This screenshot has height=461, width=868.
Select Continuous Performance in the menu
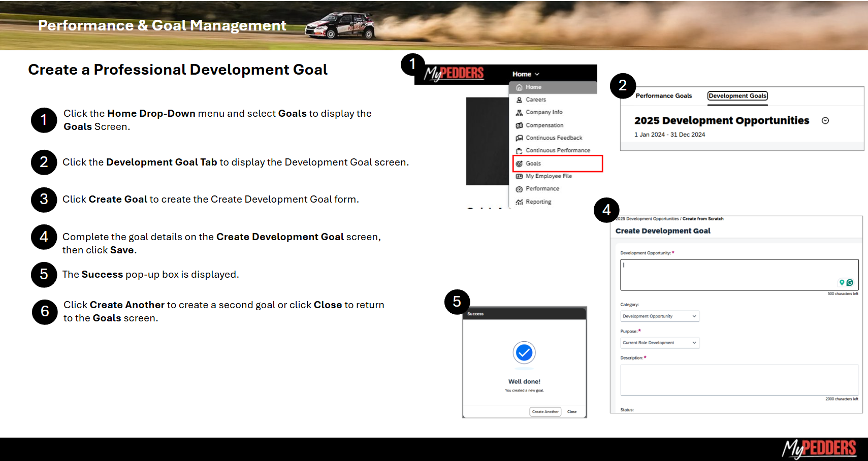[557, 151]
